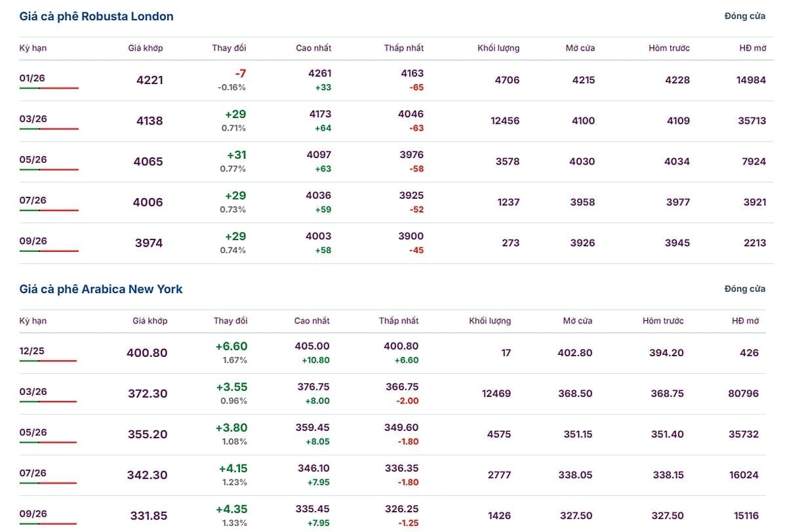Viewport: 787px width, 532px height.
Task: Click the Robusta table's Cao nhất header
Action: click(x=313, y=48)
